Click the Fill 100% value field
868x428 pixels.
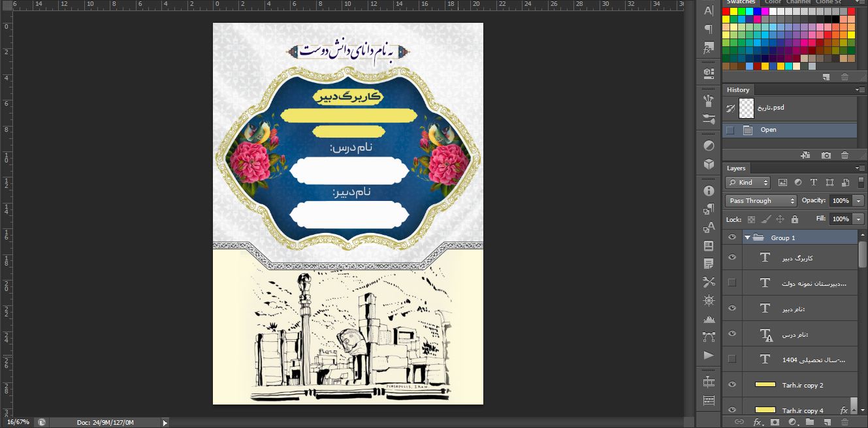tap(841, 219)
